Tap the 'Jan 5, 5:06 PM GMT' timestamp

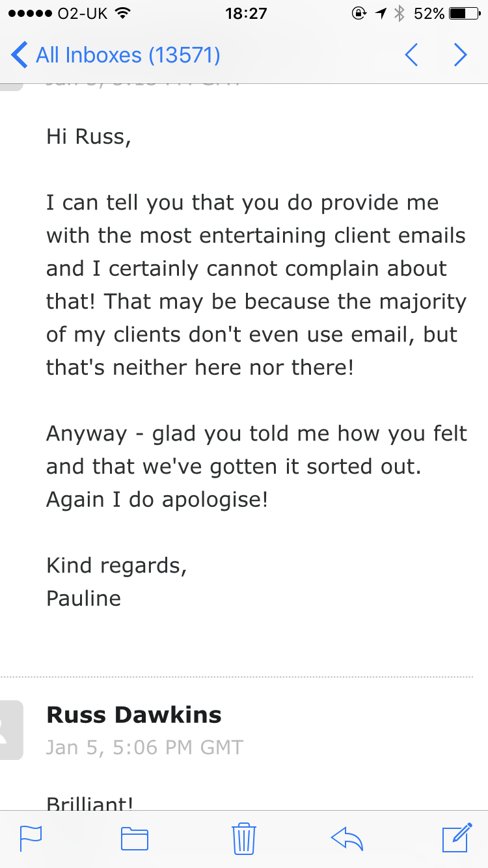[144, 747]
